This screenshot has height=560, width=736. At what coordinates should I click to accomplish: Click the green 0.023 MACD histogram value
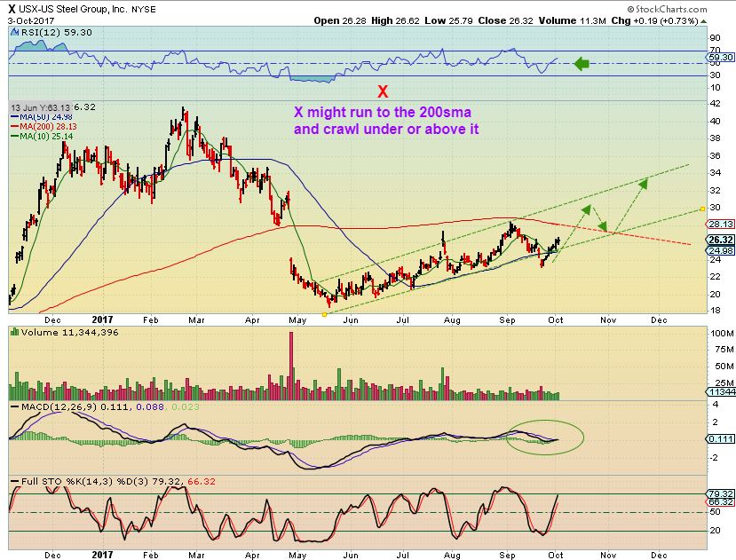[185, 406]
